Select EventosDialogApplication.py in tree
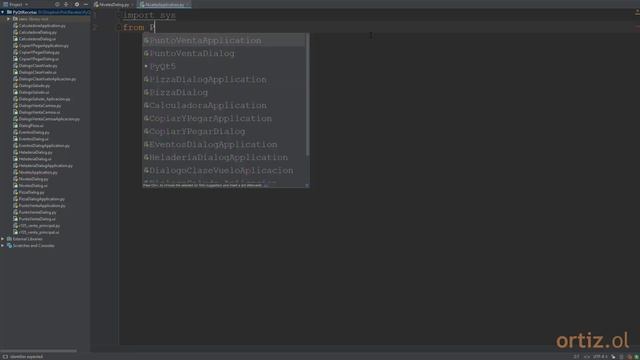 (x=44, y=145)
